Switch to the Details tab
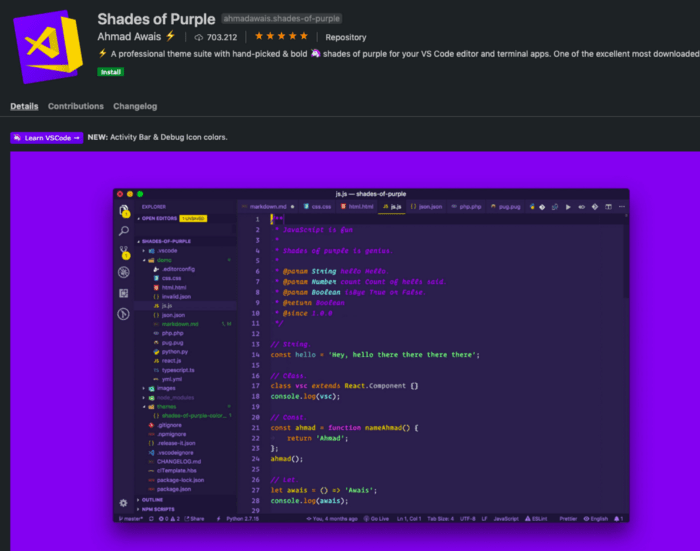The image size is (700, 551). tap(24, 106)
